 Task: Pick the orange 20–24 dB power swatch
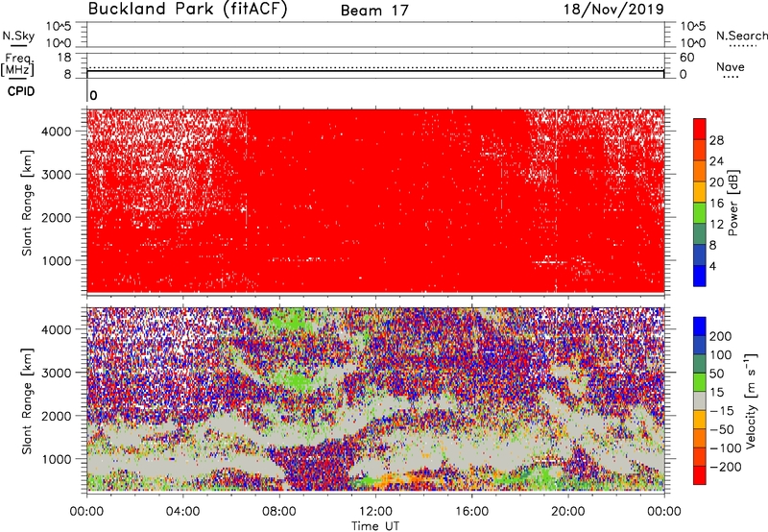pyautogui.click(x=700, y=171)
